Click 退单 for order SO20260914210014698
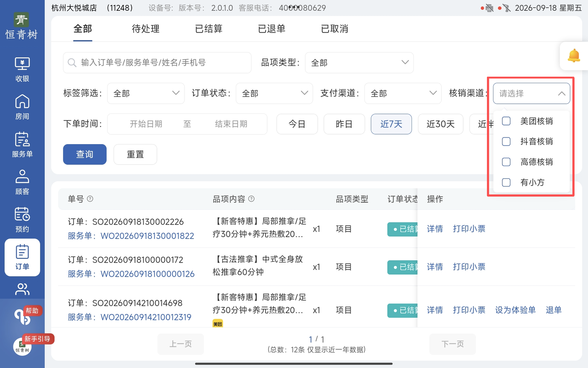 [554, 310]
